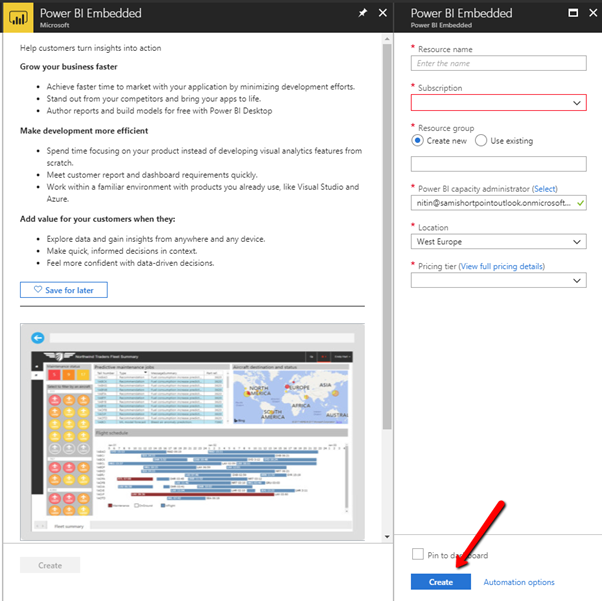Click the capacity administrator email field
Screen dimensions: 602x601
click(498, 203)
